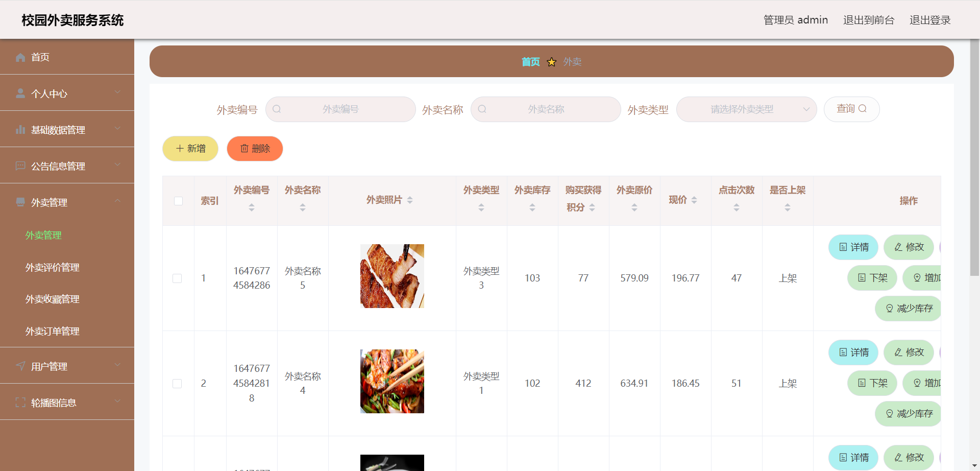Click the home icon beside 首页 in sidebar
Viewport: 980px width, 471px height.
pos(20,57)
